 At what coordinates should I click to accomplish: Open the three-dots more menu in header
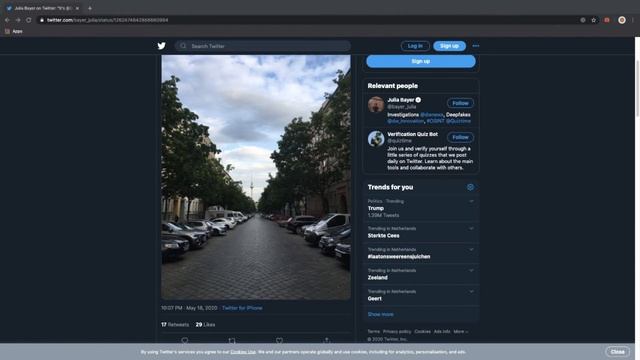tap(476, 46)
